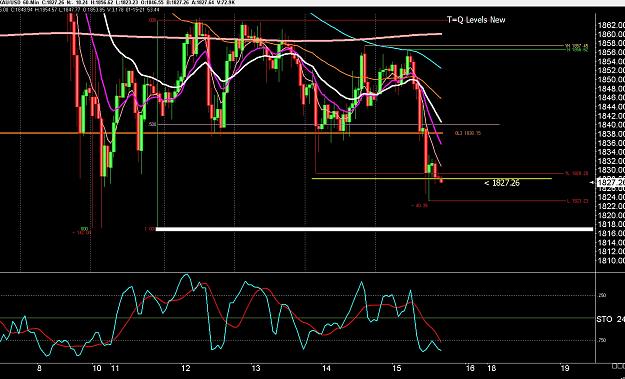Select the long pink moving average line
The height and width of the screenshot is (379, 625).
(x=221, y=37)
